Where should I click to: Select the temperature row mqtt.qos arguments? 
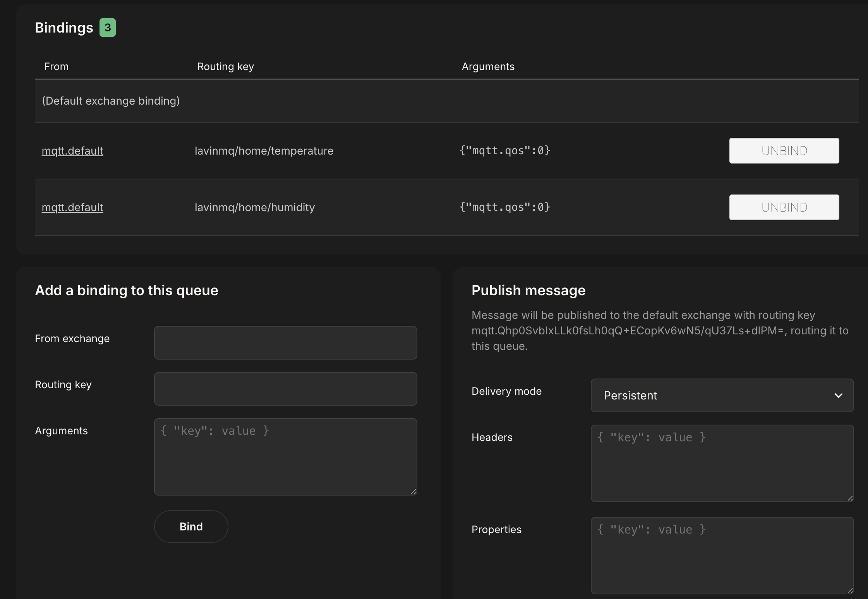(x=505, y=150)
